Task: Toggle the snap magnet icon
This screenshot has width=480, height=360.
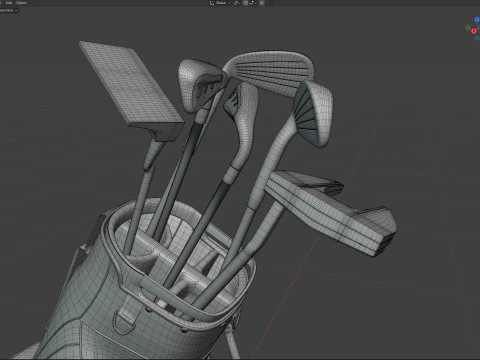Action: point(245,3)
